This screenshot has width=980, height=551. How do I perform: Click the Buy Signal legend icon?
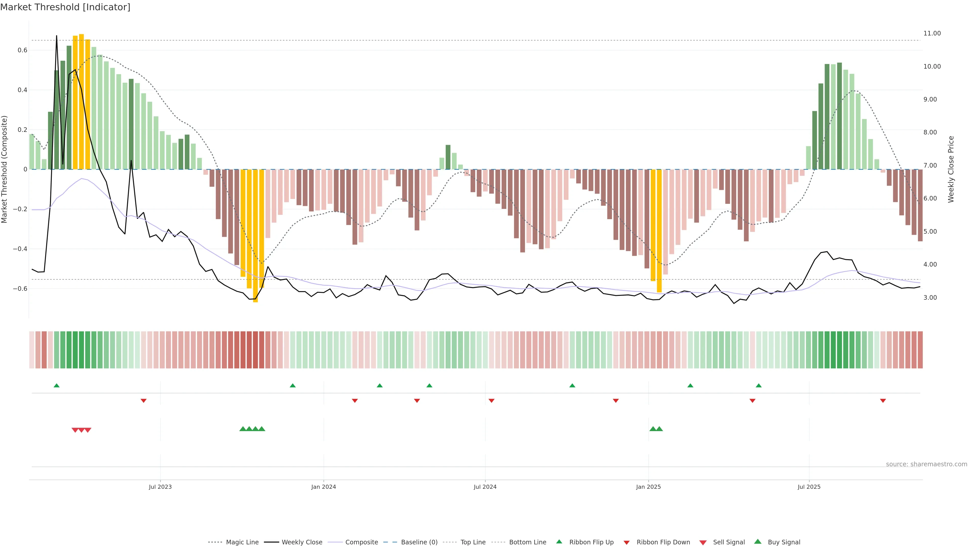coord(758,542)
